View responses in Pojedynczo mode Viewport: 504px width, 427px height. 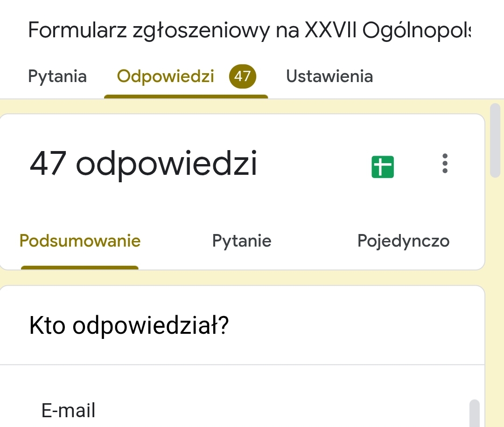(403, 241)
